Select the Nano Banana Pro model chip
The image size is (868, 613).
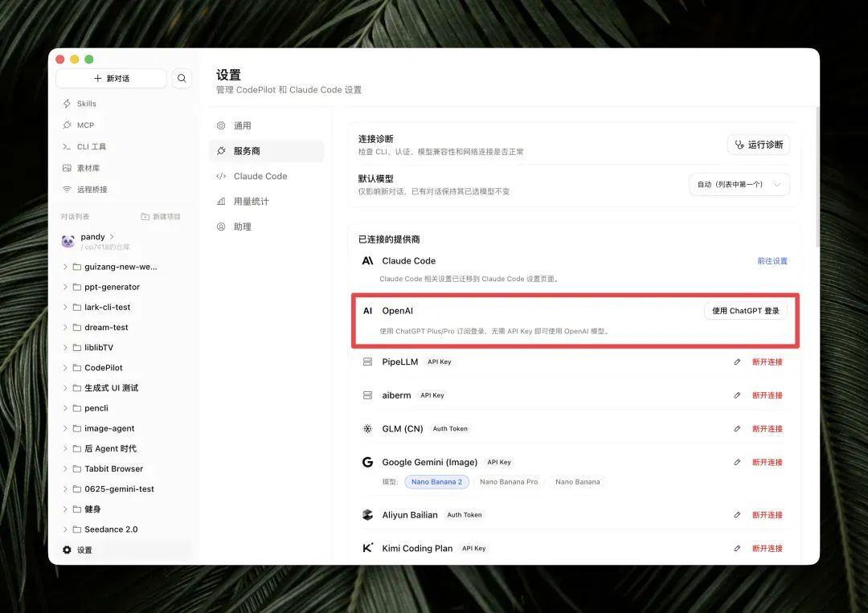click(x=509, y=482)
